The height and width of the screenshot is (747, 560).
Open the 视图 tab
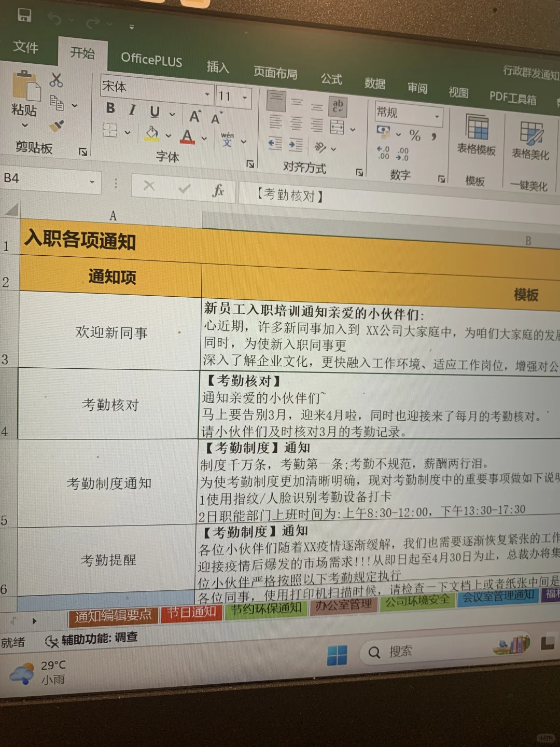[x=458, y=92]
